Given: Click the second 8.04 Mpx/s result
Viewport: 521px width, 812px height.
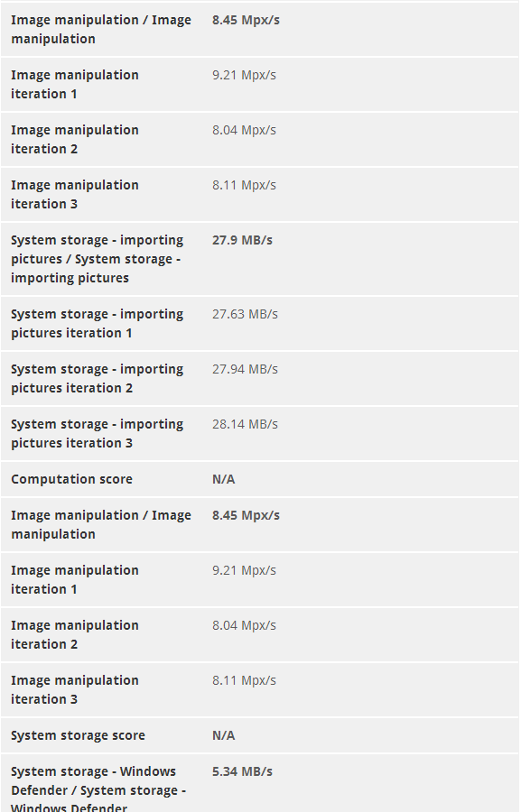Looking at the screenshot, I should tap(244, 625).
